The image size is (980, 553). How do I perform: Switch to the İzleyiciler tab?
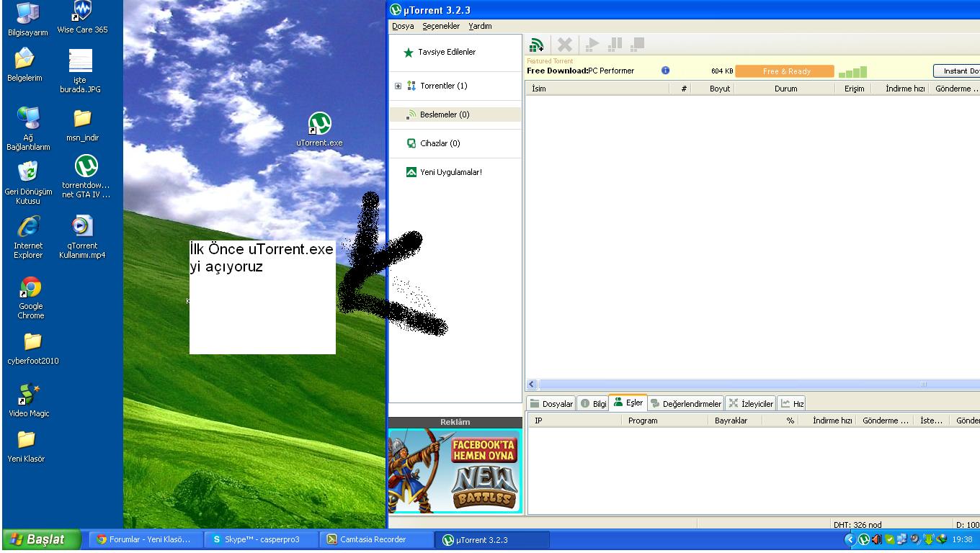[x=751, y=404]
